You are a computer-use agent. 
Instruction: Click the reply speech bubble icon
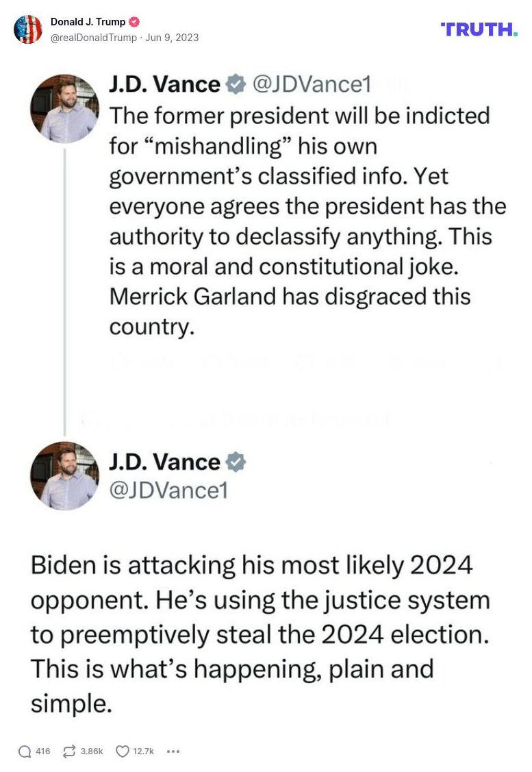[x=25, y=751]
